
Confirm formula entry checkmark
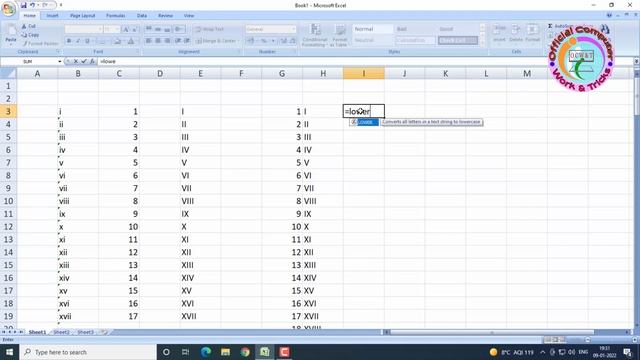[84, 61]
